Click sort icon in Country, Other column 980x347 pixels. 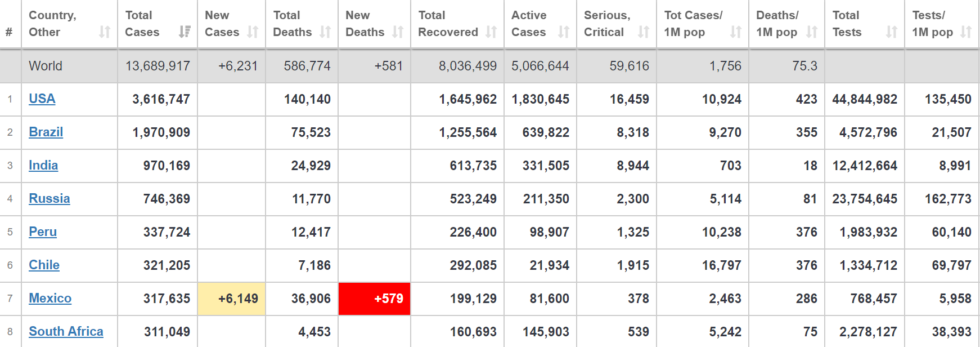pos(105,32)
